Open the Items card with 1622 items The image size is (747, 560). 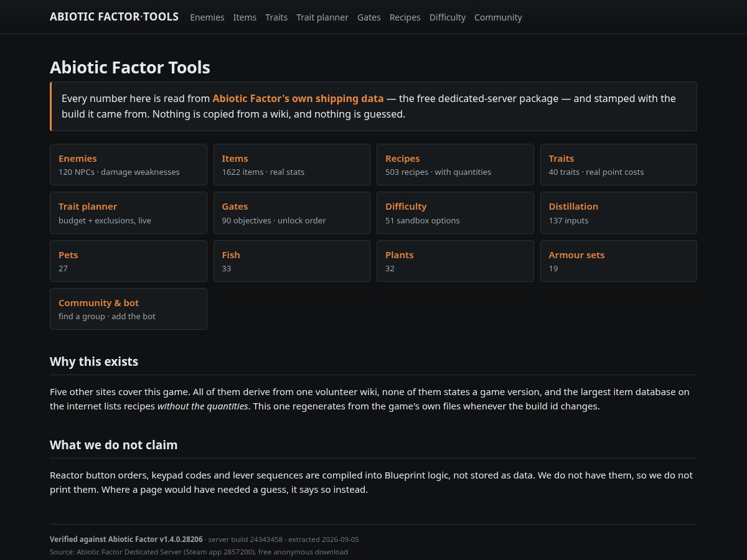[x=292, y=165]
